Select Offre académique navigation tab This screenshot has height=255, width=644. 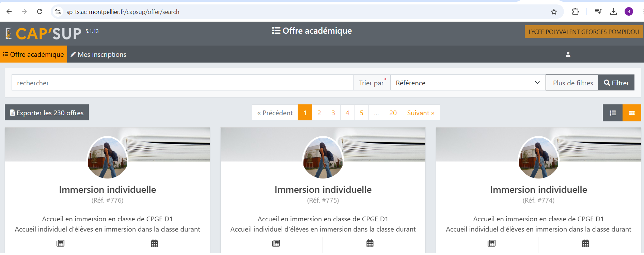pos(33,54)
